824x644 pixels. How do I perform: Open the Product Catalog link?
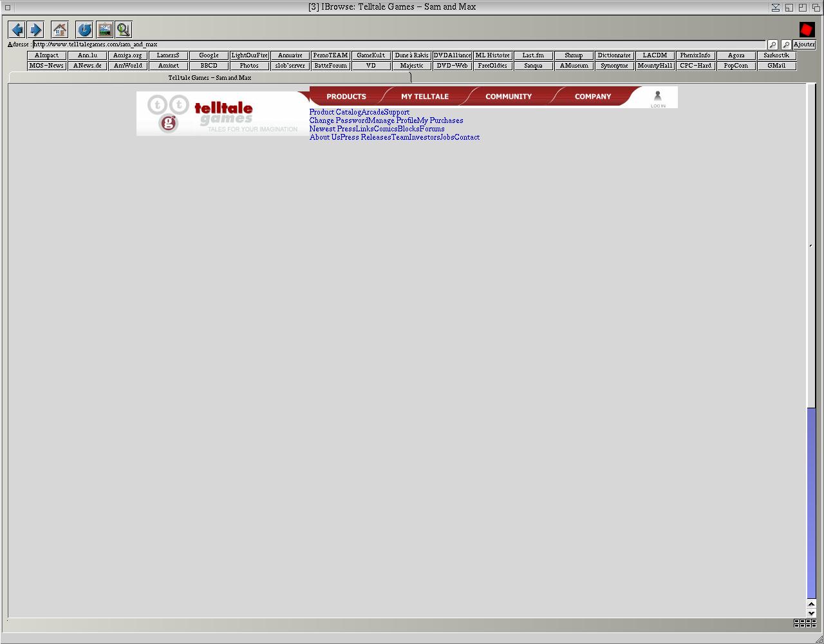click(335, 112)
